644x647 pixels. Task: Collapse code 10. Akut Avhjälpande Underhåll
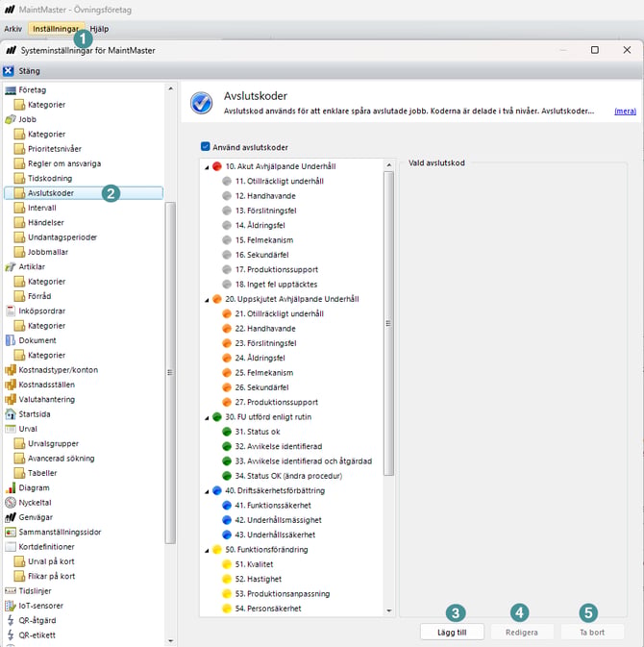207,167
